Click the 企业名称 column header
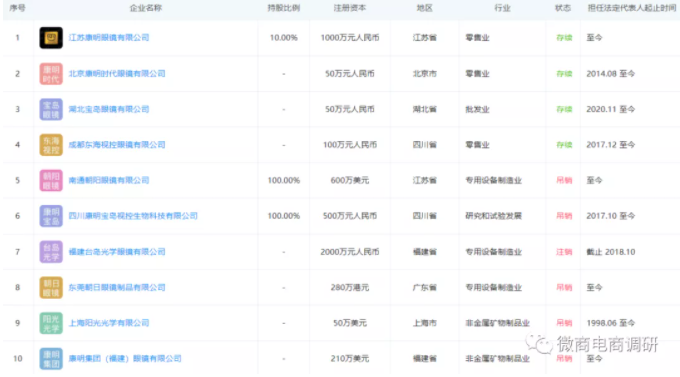 tap(146, 8)
